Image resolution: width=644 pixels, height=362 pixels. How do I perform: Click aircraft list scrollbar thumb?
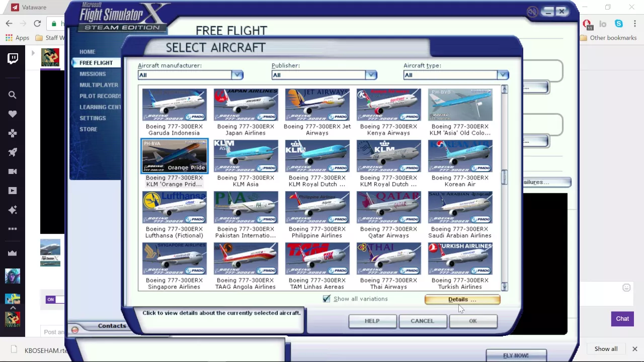coord(504,177)
